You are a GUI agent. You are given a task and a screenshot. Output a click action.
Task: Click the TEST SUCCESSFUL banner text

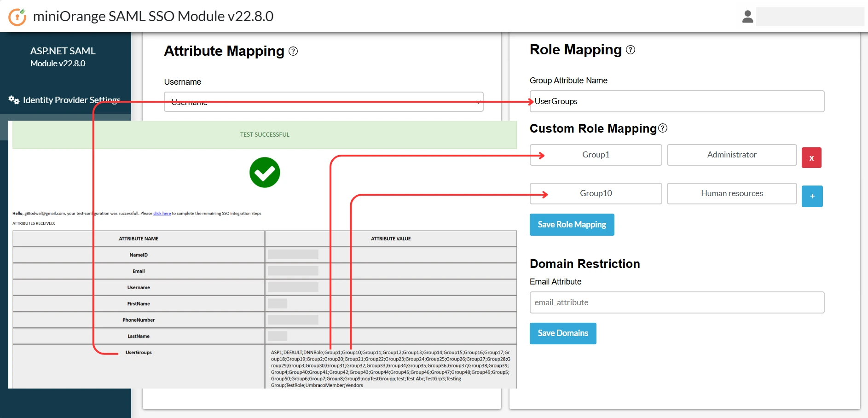pos(265,135)
